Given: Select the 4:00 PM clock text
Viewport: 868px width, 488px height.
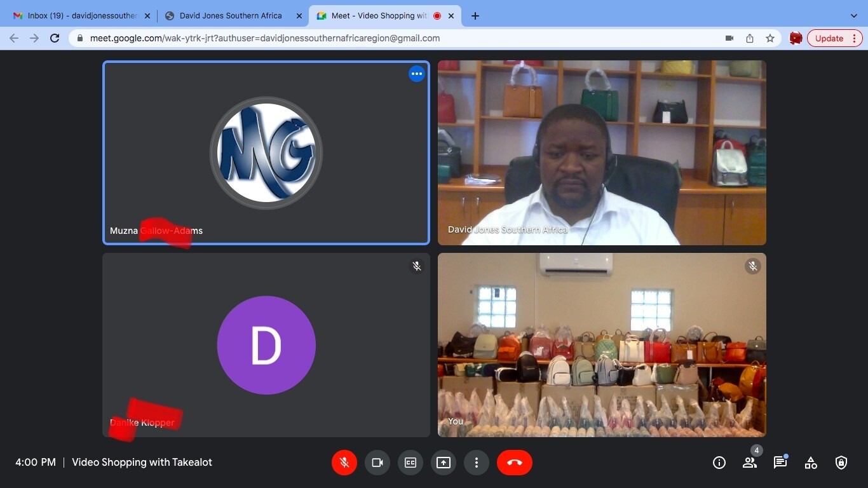Looking at the screenshot, I should point(36,463).
